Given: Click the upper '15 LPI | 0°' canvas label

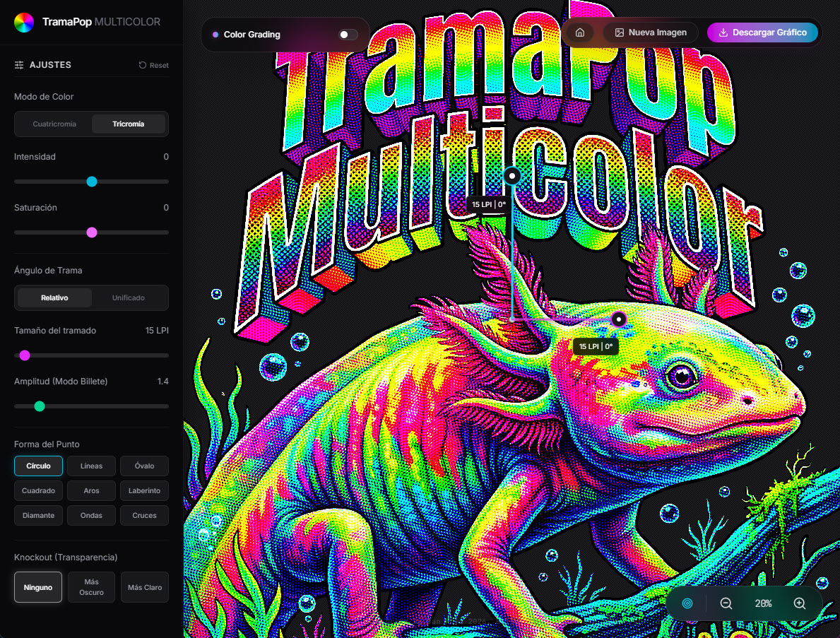Looking at the screenshot, I should 489,205.
